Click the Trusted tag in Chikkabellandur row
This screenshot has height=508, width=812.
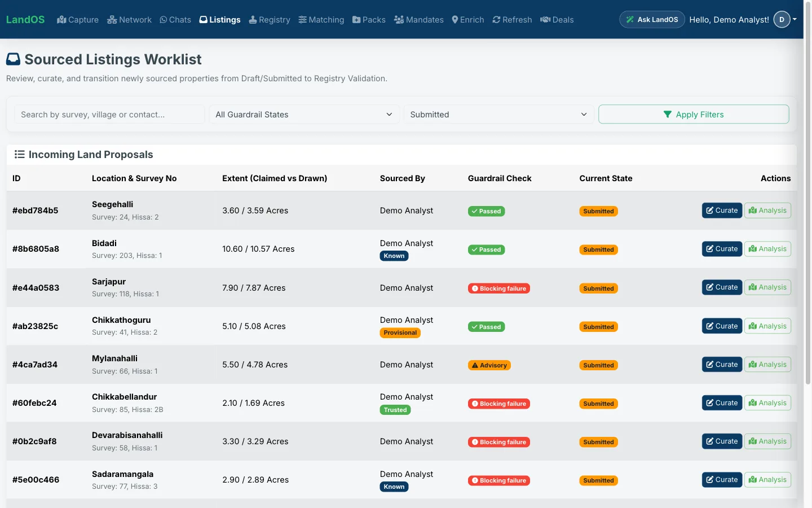pos(395,410)
